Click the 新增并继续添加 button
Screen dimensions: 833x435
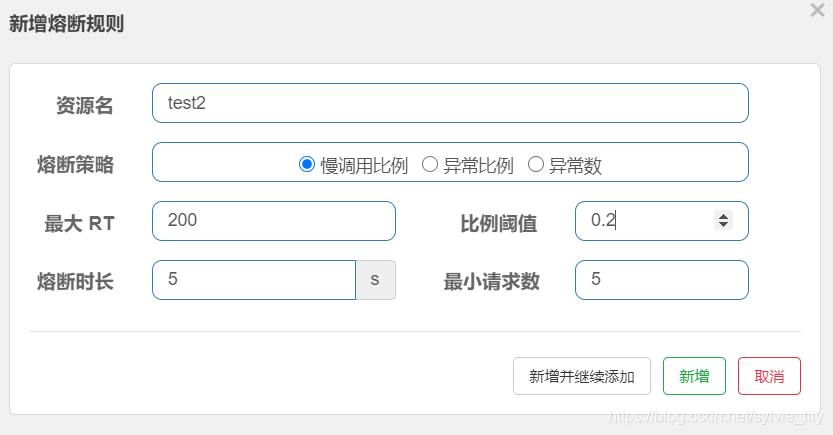(x=582, y=376)
